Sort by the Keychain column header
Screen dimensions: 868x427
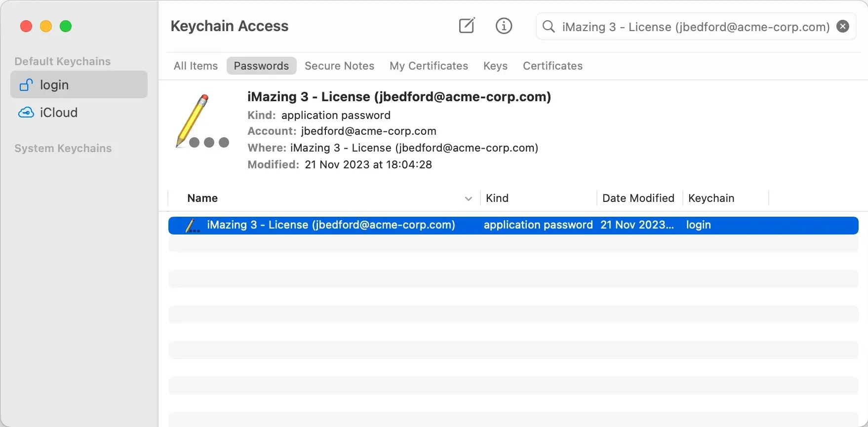711,198
